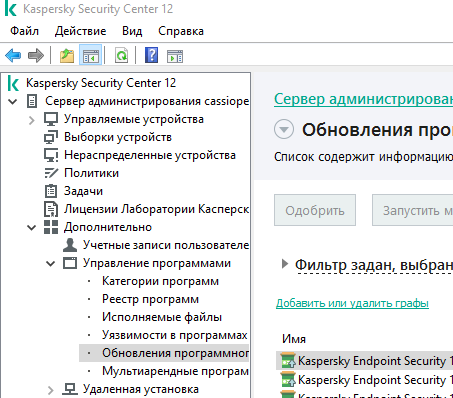Click the Refresh toolbar icon
Screen dimensions: 453x398
click(x=121, y=55)
